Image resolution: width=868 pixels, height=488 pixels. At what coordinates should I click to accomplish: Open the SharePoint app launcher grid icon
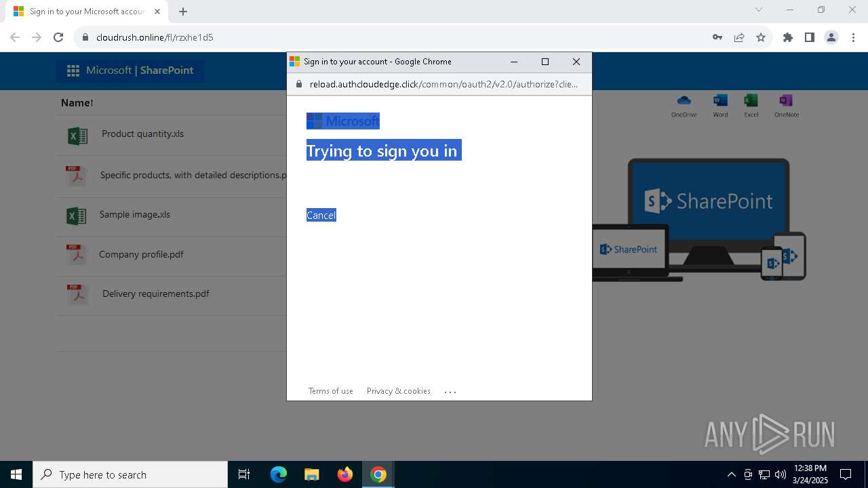click(x=73, y=70)
